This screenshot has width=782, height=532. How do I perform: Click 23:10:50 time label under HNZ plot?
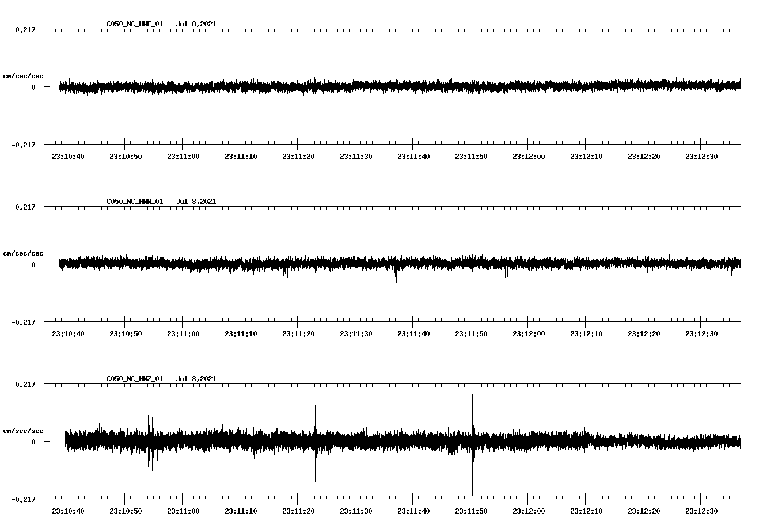click(x=126, y=511)
